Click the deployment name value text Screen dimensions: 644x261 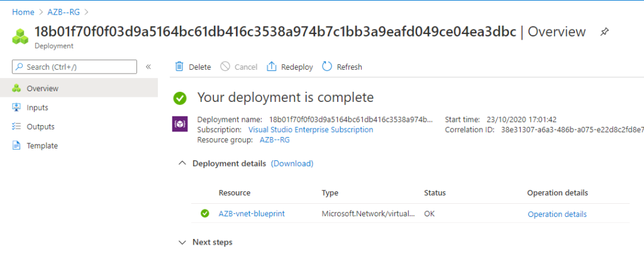[x=351, y=119]
